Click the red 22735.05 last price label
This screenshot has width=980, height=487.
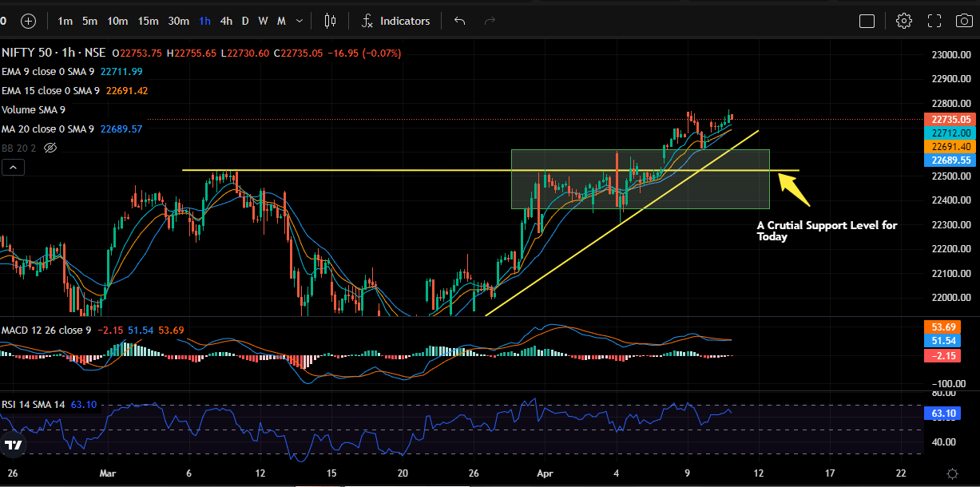pyautogui.click(x=950, y=119)
